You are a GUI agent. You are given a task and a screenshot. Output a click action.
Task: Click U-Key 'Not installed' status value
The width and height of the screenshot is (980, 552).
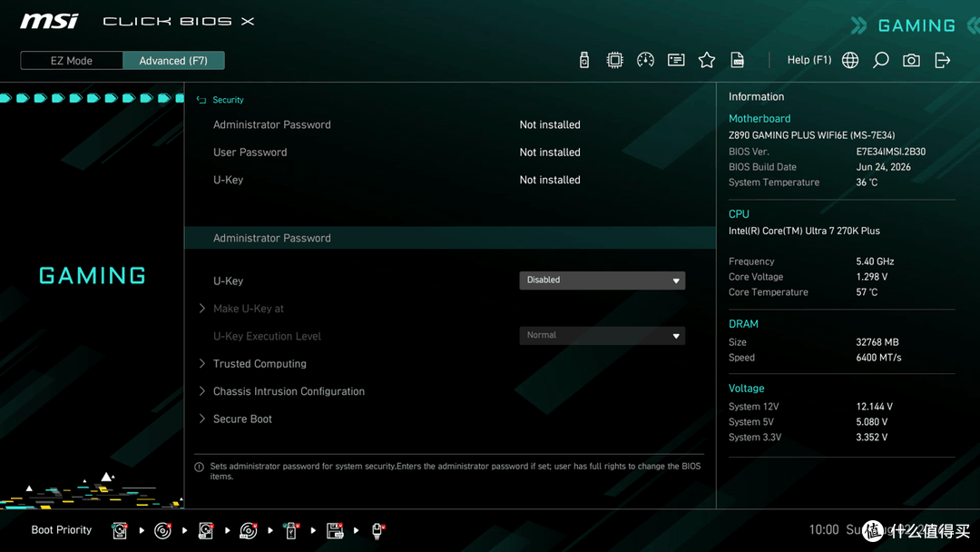550,180
